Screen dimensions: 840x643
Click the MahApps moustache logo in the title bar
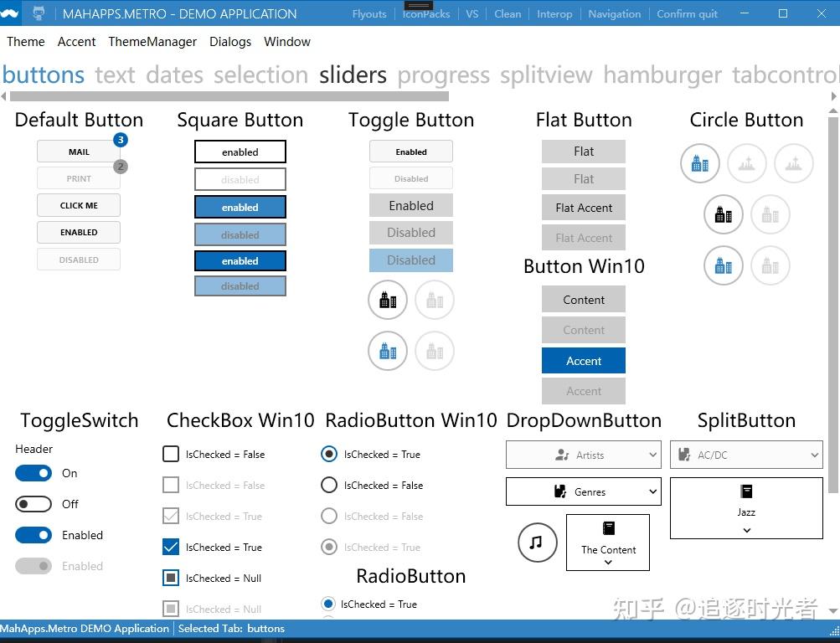[11, 13]
